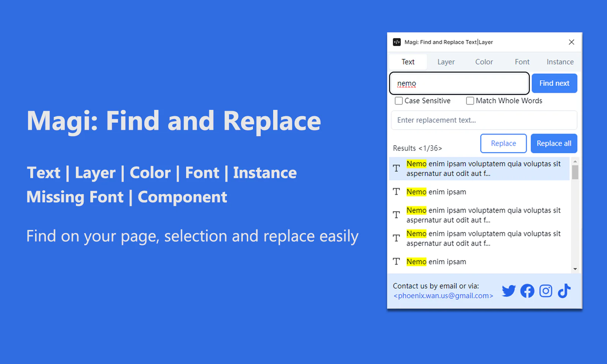The image size is (607, 364).
Task: Open the Instagram social link
Action: [546, 291]
